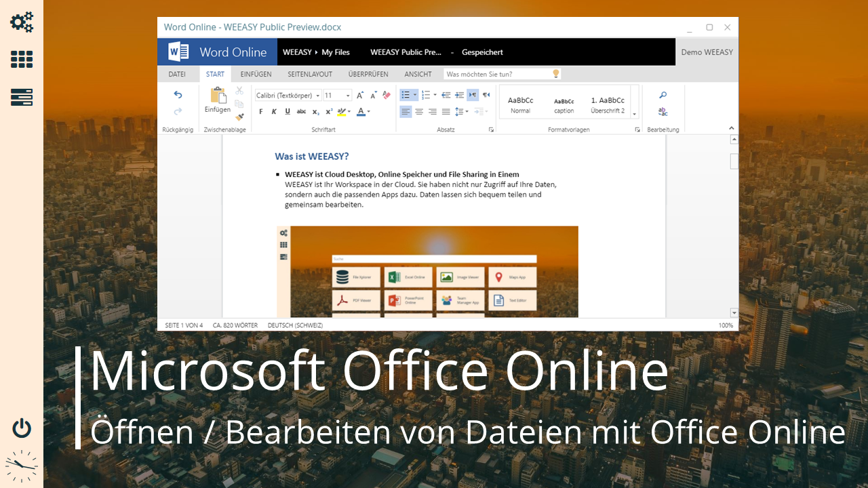The height and width of the screenshot is (488, 868).
Task: Open the settings gears in WEEASY sidebar
Action: (x=22, y=22)
